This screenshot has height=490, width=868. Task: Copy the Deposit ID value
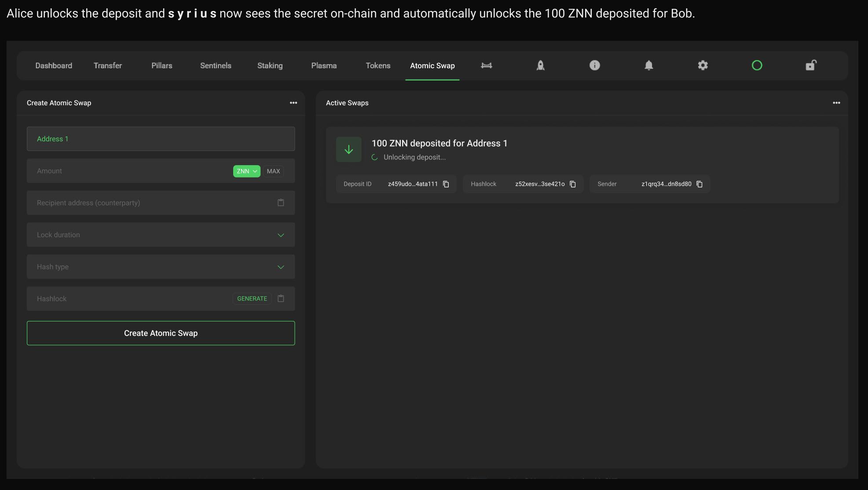(446, 184)
